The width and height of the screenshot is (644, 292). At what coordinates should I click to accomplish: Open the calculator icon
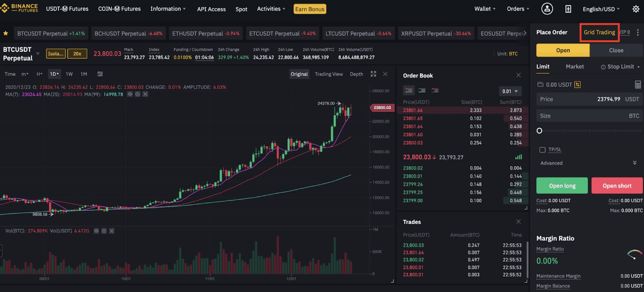pyautogui.click(x=638, y=85)
